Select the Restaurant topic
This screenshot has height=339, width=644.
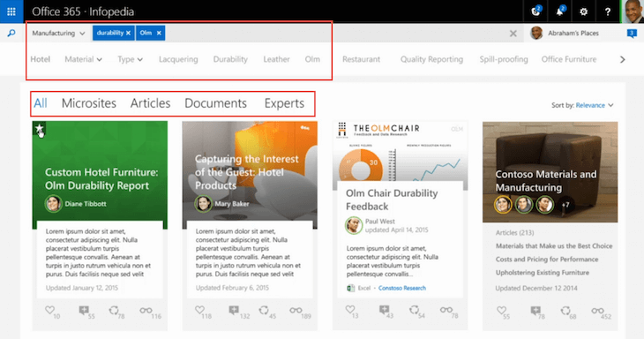coord(362,59)
